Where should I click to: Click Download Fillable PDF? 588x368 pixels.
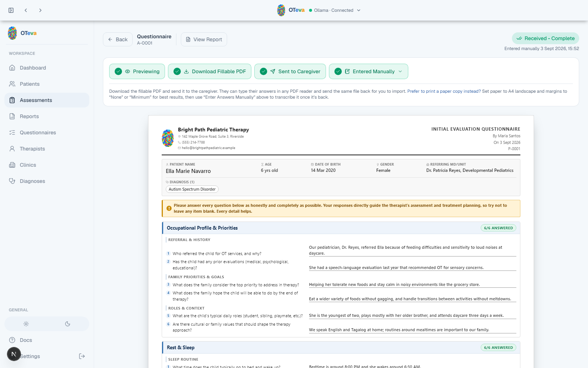pyautogui.click(x=209, y=71)
